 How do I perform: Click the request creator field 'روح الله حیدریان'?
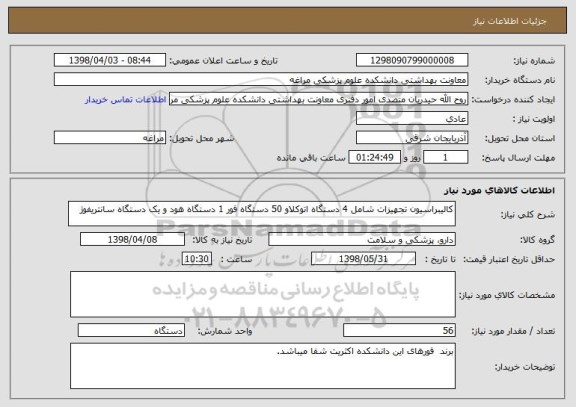point(318,99)
